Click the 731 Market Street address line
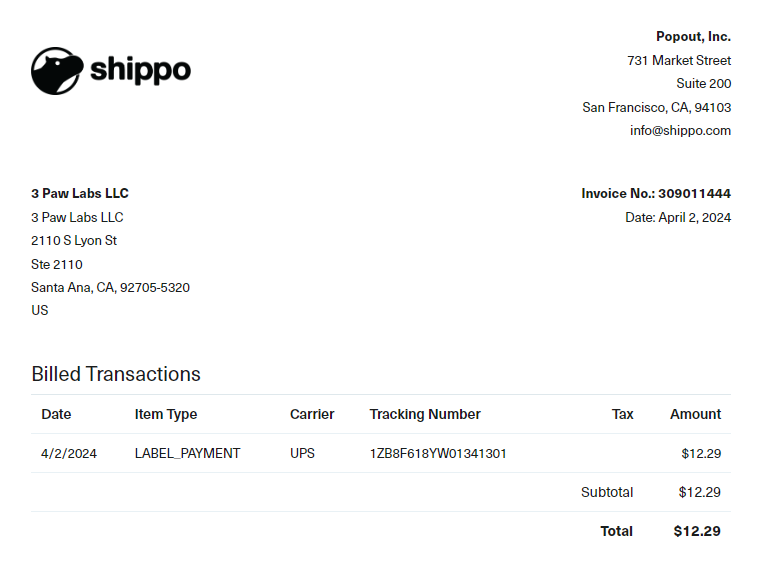This screenshot has height=583, width=773. (679, 60)
